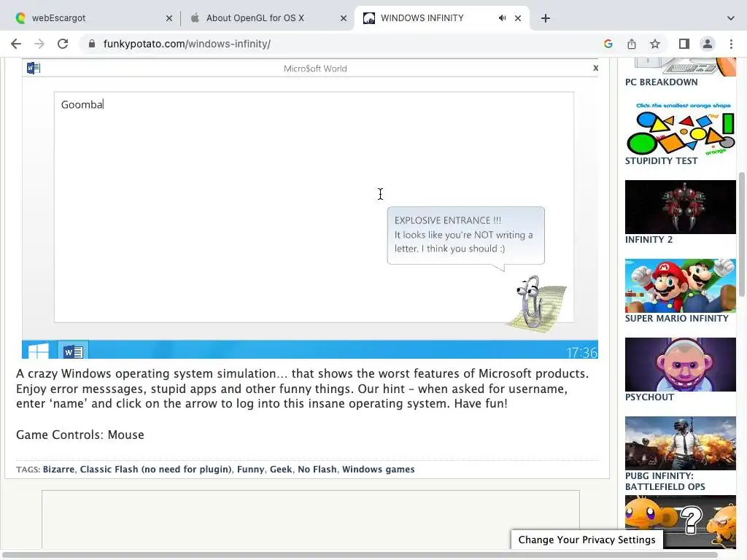The image size is (747, 560).
Task: Open PUBG Infinity game thumbnail
Action: pos(681,443)
